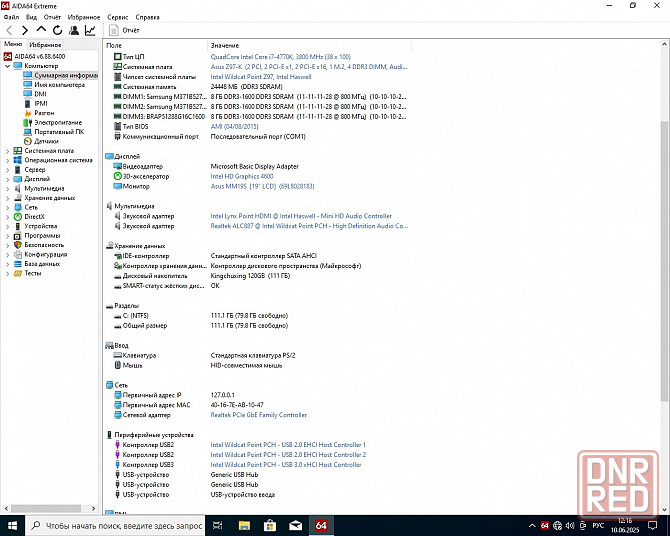Screen dimensions: 670x536
Task: Open the Портативный ПК tree item
Action: pos(59,132)
